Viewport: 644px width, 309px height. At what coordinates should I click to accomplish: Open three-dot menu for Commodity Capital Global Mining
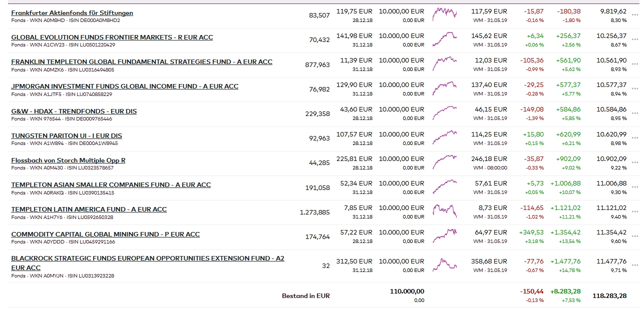click(635, 236)
